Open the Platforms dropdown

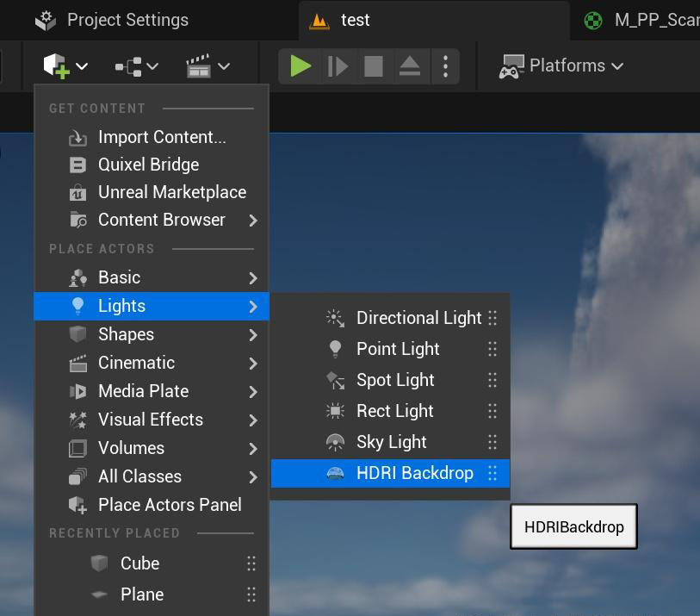562,66
